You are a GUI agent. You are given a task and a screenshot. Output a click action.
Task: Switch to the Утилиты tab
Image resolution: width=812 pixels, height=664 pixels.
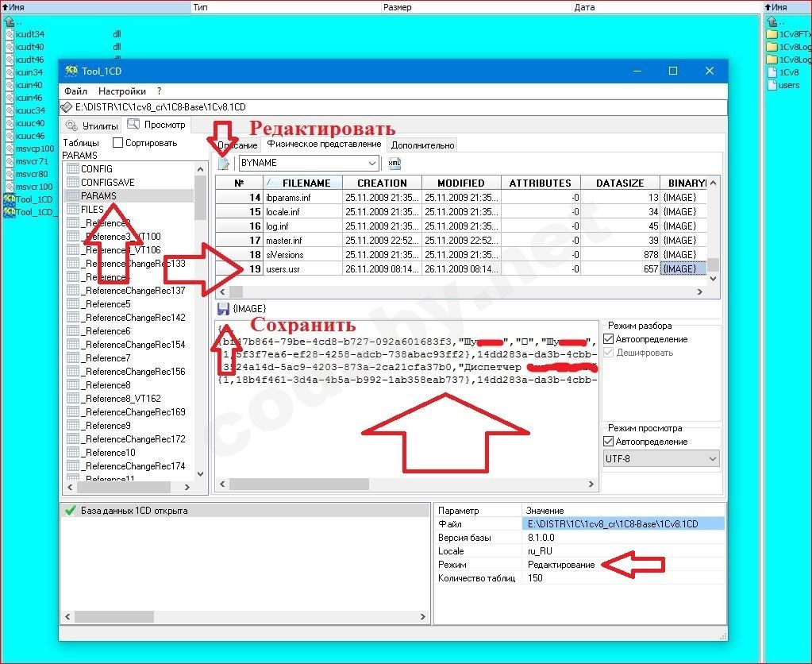click(91, 126)
